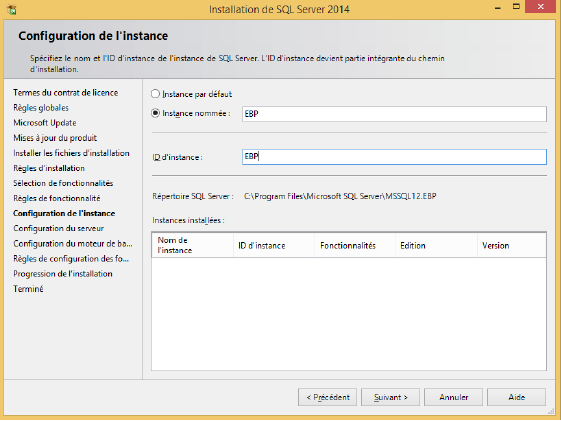This screenshot has width=561, height=421.
Task: Click the Suivant button
Action: click(390, 397)
